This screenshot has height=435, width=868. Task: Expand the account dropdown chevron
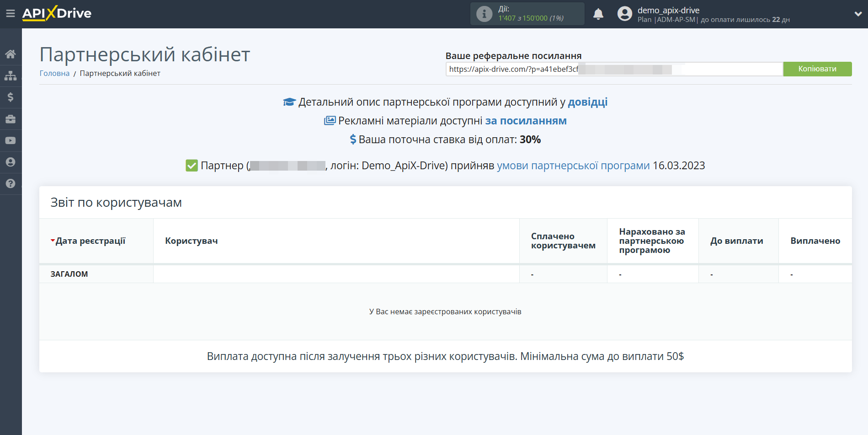click(x=858, y=14)
